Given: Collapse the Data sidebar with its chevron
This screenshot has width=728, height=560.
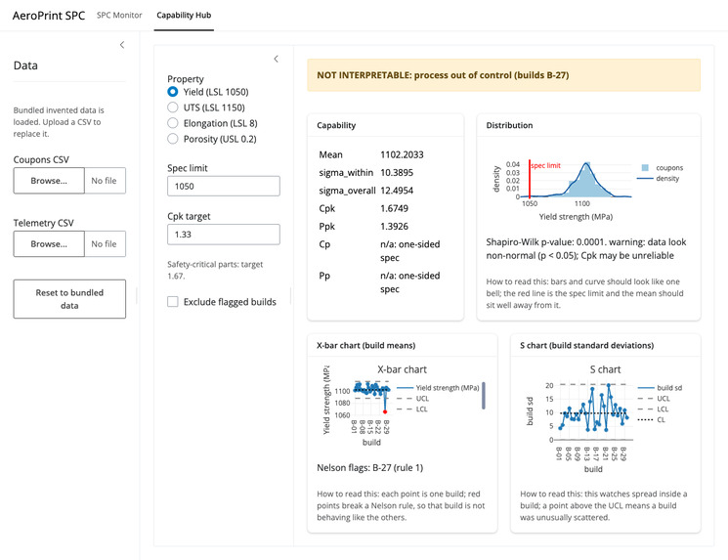Looking at the screenshot, I should [x=122, y=45].
